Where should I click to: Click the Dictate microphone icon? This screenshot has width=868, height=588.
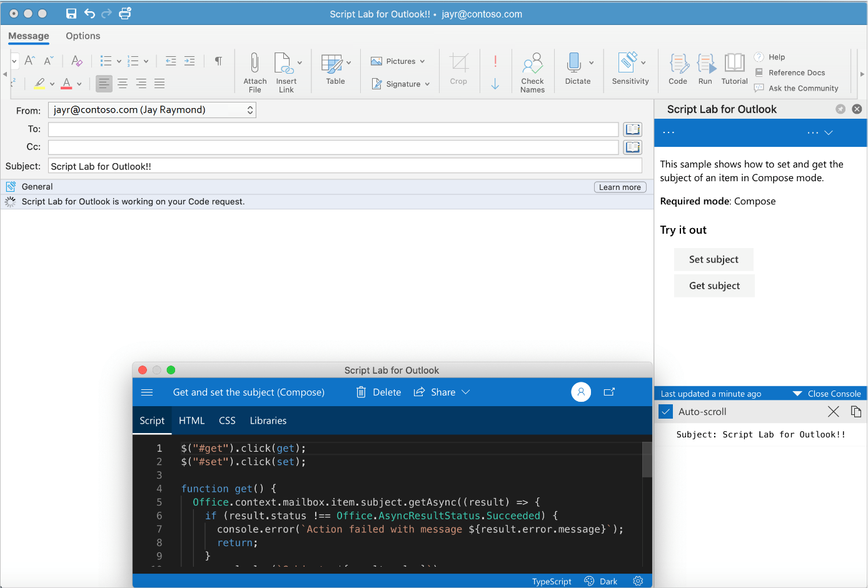pos(573,63)
